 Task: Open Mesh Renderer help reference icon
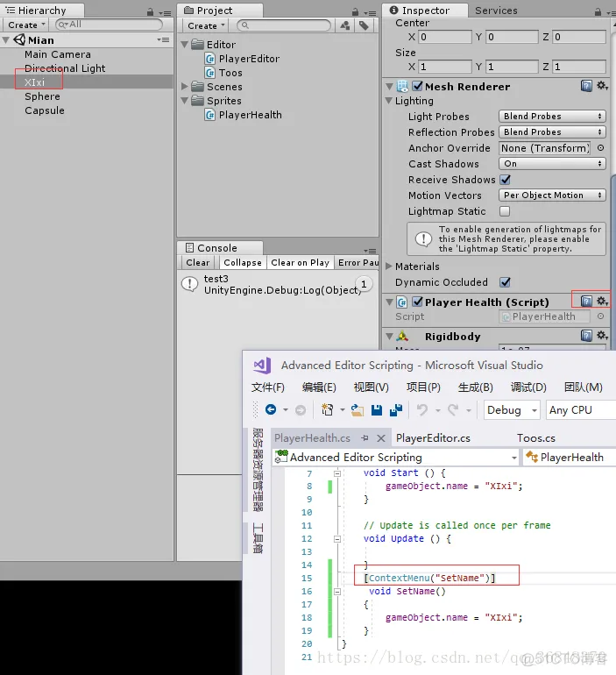coord(586,86)
